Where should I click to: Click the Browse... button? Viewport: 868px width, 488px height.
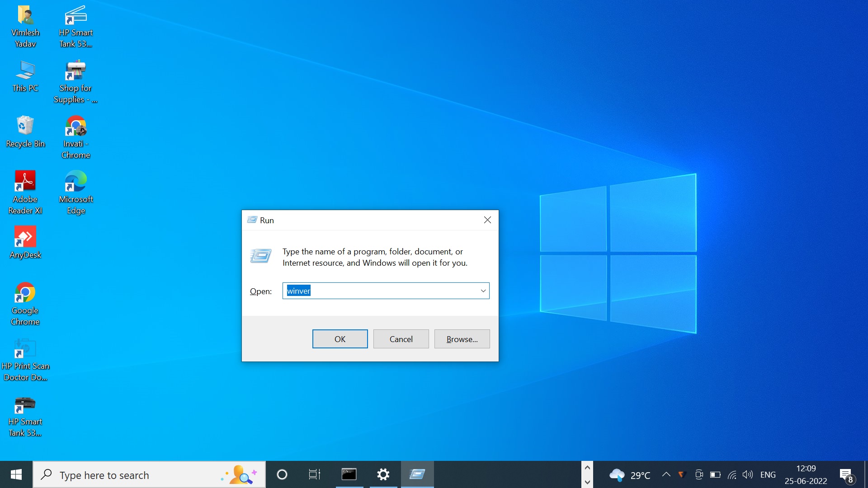[462, 339]
